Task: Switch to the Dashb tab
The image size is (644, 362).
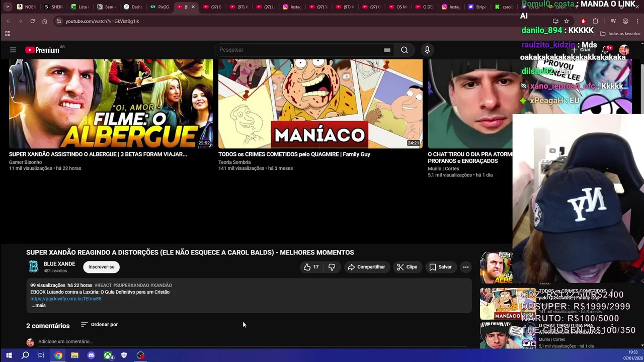Action: click(x=133, y=7)
